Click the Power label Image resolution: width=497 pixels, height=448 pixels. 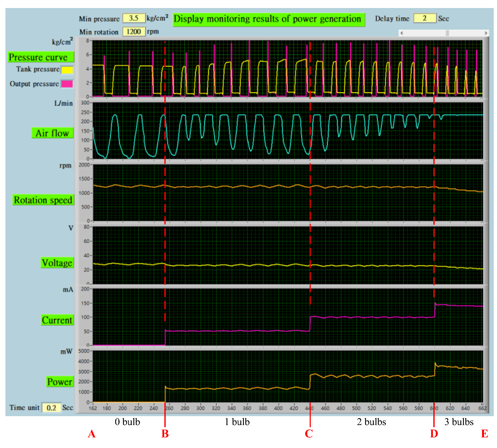pos(60,382)
